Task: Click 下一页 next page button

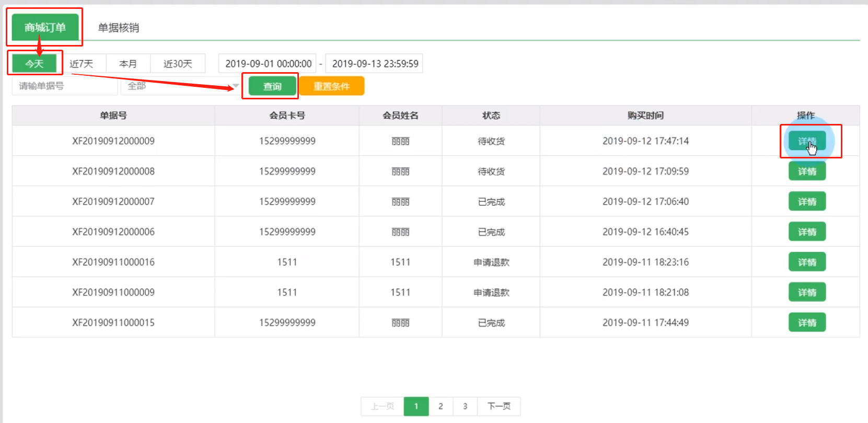Action: [x=499, y=406]
